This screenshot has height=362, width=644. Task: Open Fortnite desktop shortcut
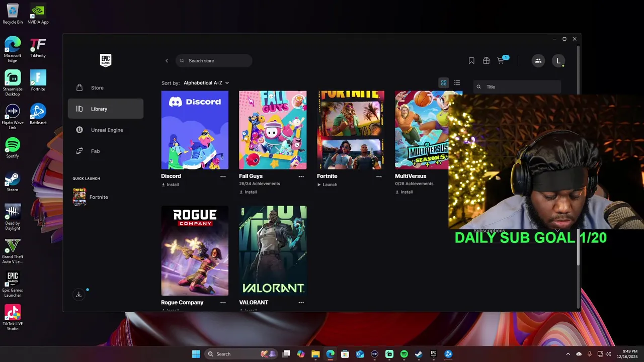click(38, 80)
